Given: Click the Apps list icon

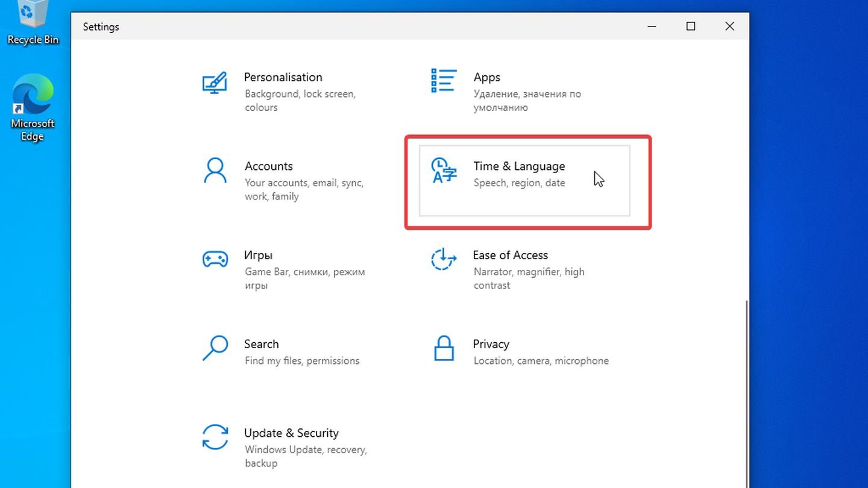Looking at the screenshot, I should tap(444, 80).
